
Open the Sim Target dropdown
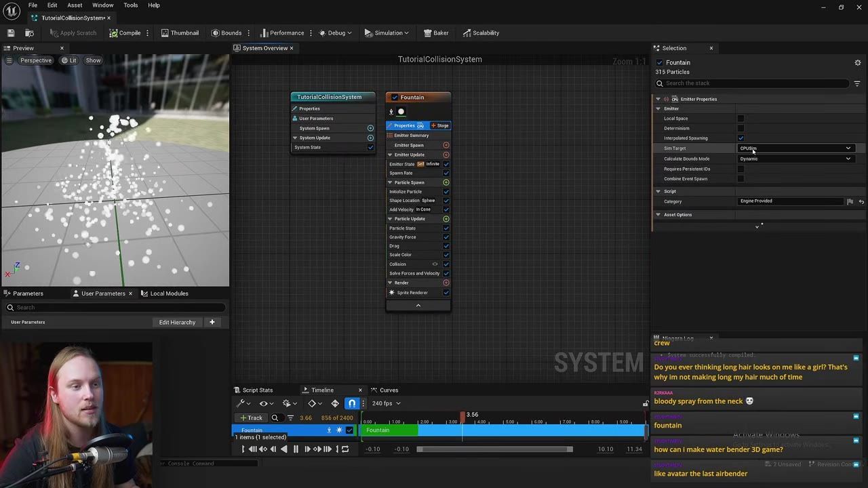795,148
